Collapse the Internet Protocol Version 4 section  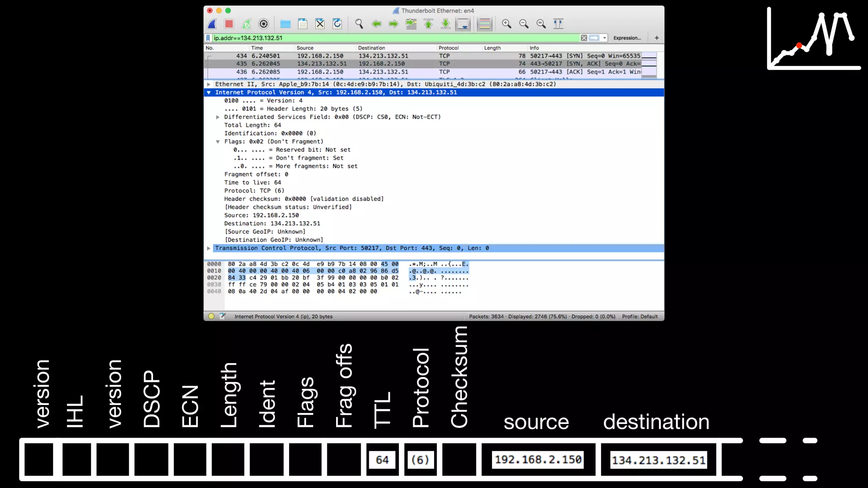coord(209,92)
